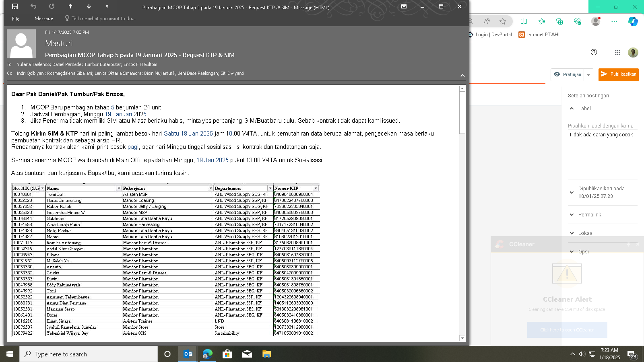Click NIK cell '10079422'
This screenshot has width=644, height=362.
tap(29, 333)
